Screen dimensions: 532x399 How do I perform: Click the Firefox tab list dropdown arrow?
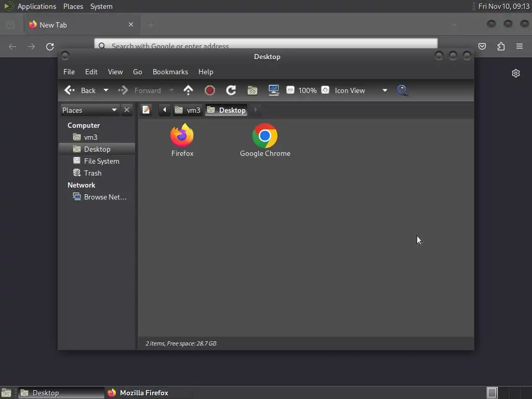click(454, 24)
